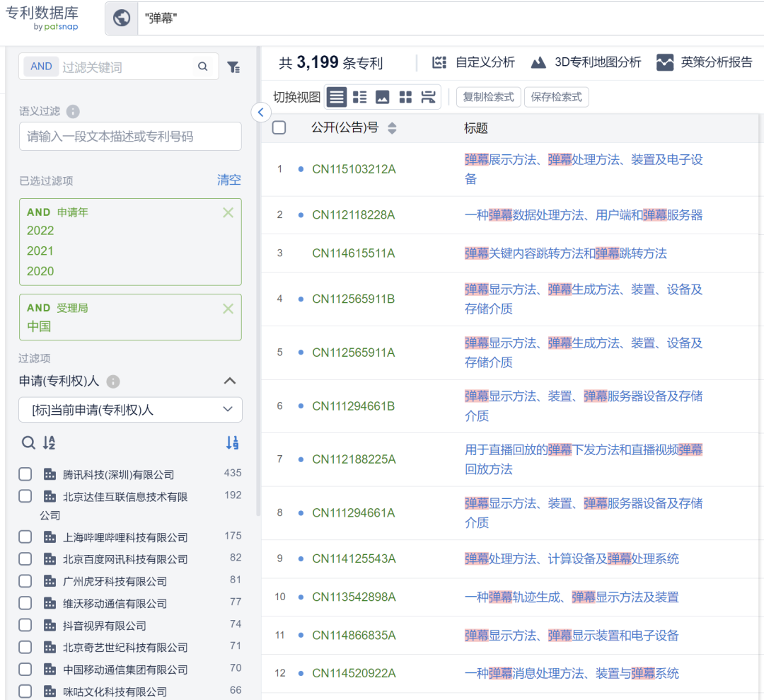Sort applicants alphabetically with the A-Z icon
This screenshot has width=764, height=700.
(49, 443)
